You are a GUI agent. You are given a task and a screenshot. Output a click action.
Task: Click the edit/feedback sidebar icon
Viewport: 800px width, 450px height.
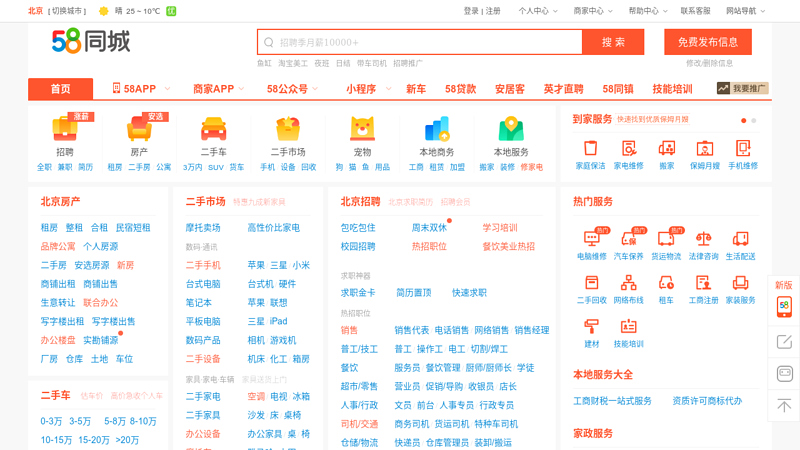(x=784, y=341)
